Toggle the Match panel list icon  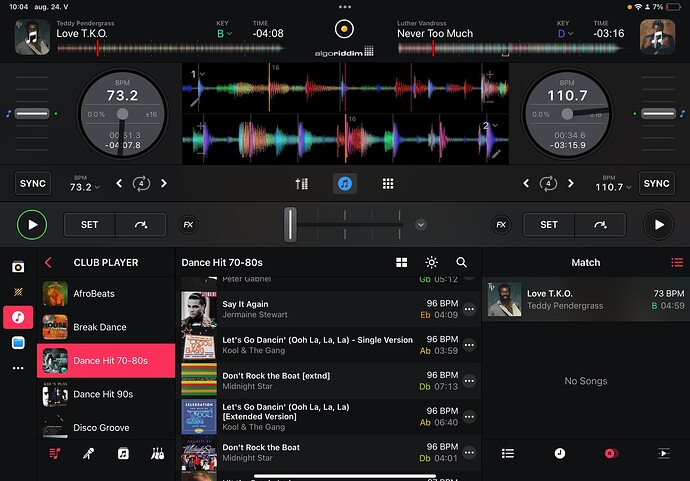(677, 263)
